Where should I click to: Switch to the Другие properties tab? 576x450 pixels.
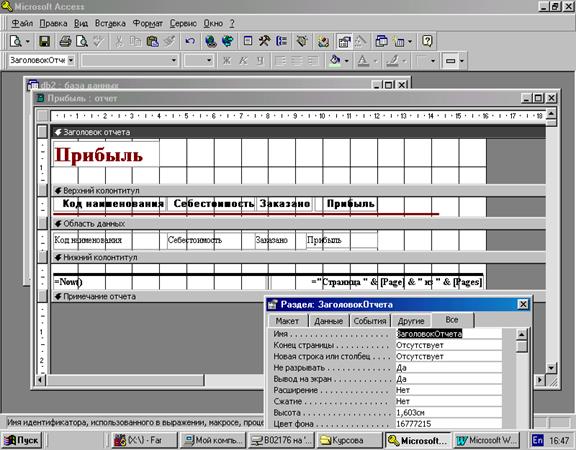(411, 321)
